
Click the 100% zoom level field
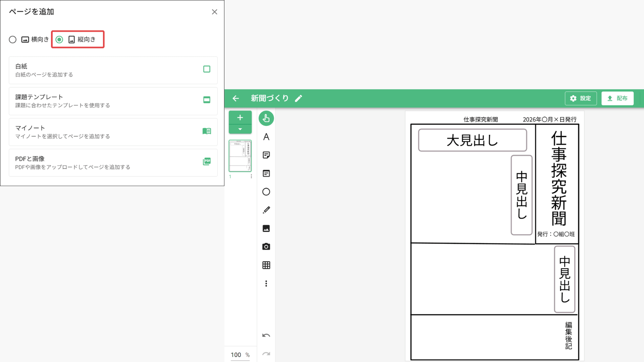236,355
